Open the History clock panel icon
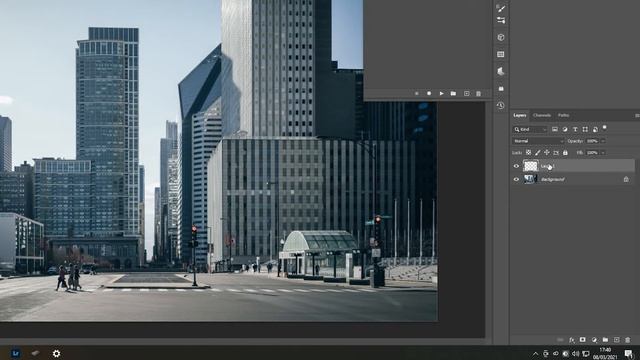640x360 pixels. 501,105
